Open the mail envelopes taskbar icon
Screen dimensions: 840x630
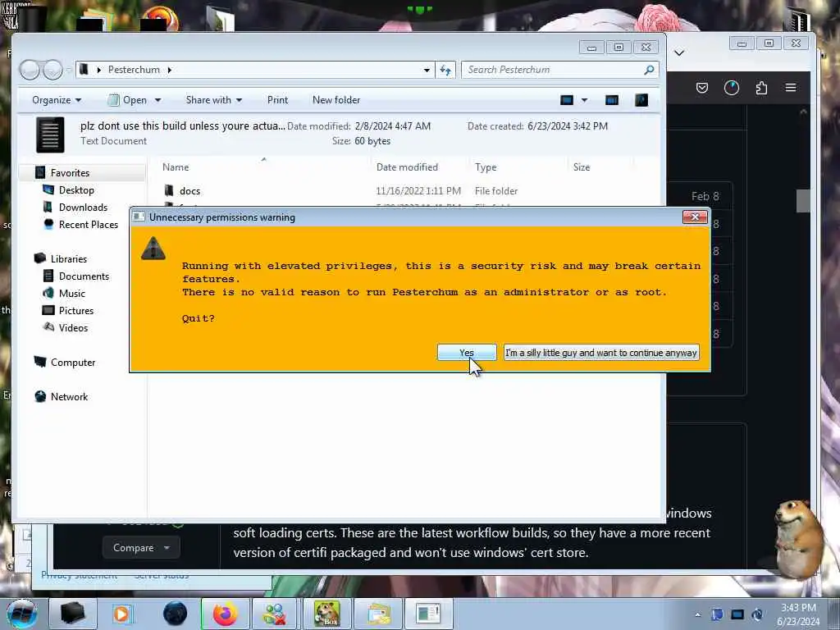click(378, 614)
